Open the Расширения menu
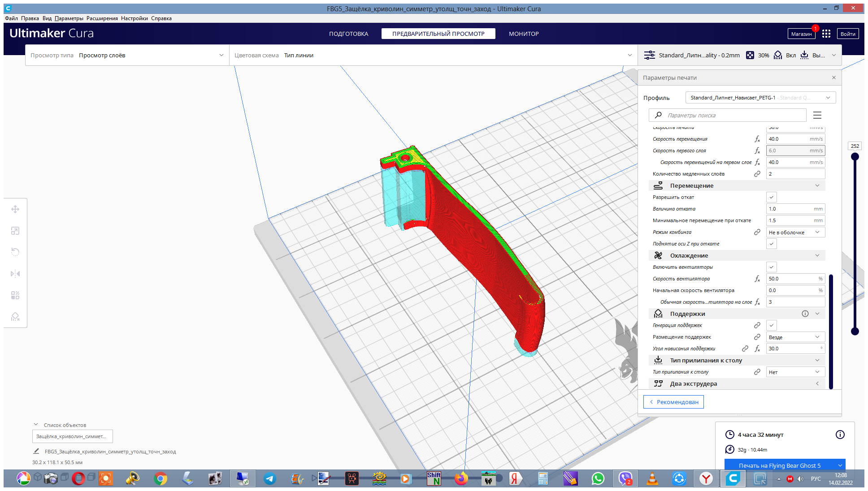The image size is (868, 491). click(x=102, y=18)
